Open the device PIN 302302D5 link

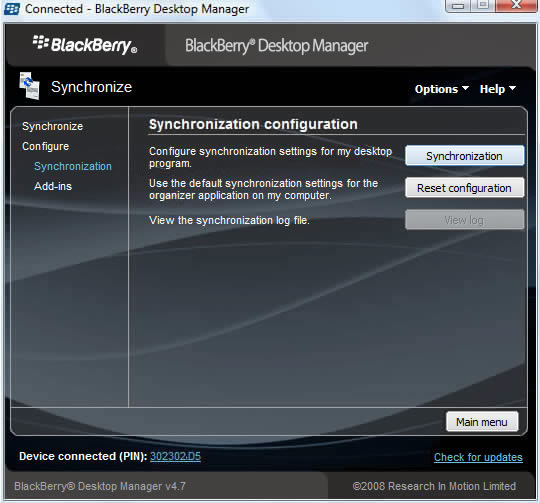click(175, 457)
